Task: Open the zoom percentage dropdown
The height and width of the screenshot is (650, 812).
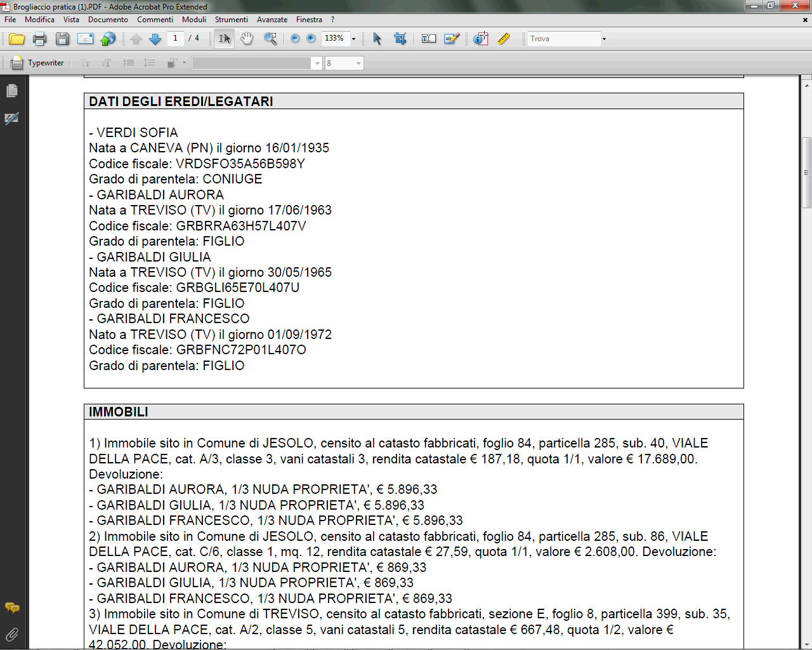Action: pos(354,39)
